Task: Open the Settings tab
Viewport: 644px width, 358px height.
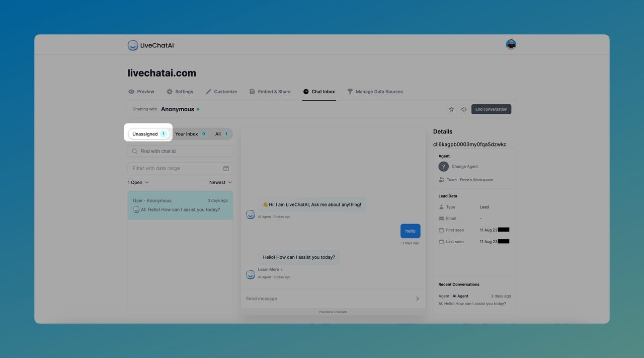Action: pos(180,92)
